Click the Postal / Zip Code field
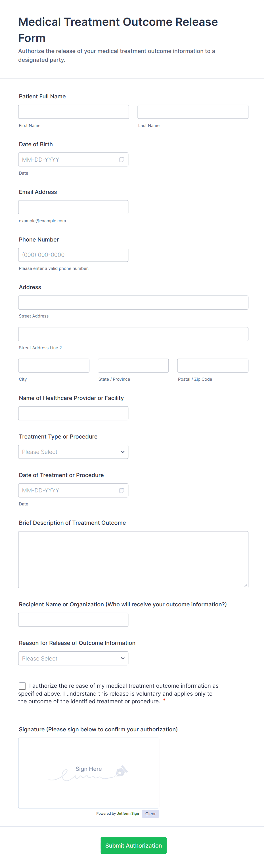264x868 pixels. (x=213, y=366)
